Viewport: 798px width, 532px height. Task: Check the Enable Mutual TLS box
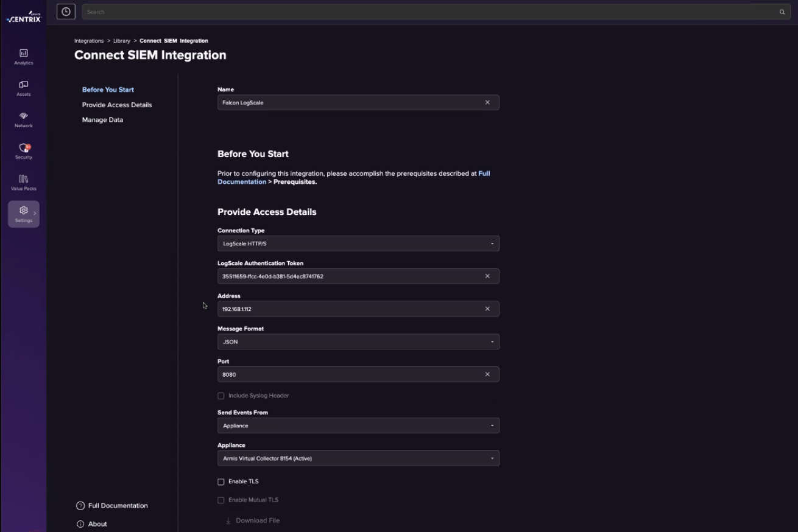(221, 500)
